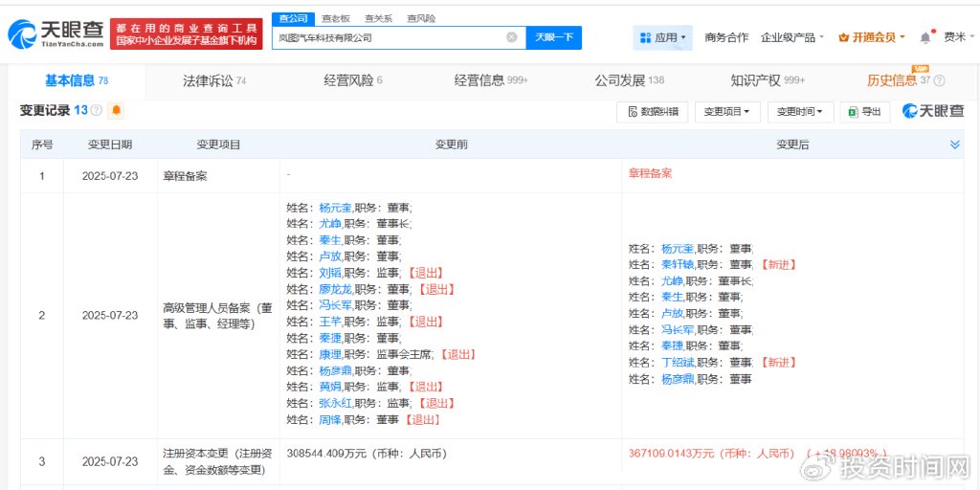Open 卢放 in the 变更后 column
The width and height of the screenshot is (980, 490).
pyautogui.click(x=672, y=313)
